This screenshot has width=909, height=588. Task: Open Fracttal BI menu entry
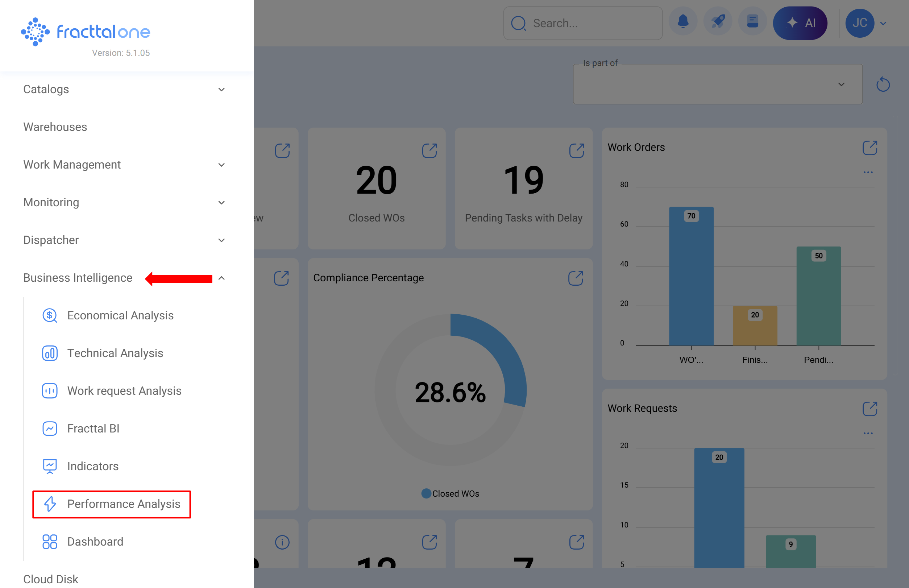(x=93, y=428)
